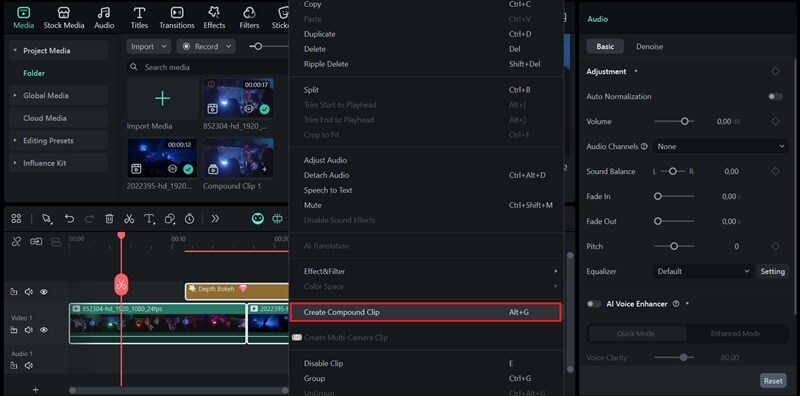Open the Filters library
This screenshot has width=800, height=396.
249,18
